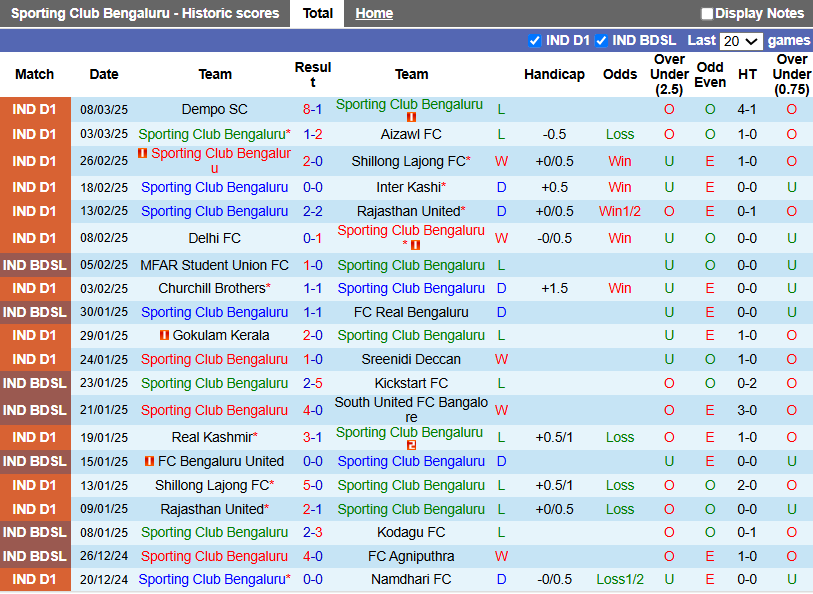Open Shillong Lajong FC link in the 13/01/25 row
This screenshot has width=813, height=594.
pos(212,485)
